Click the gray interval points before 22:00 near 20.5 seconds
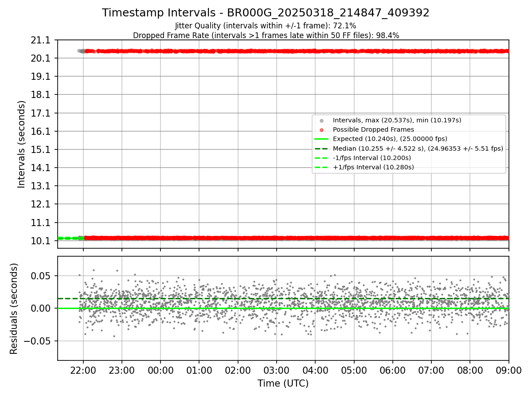The height and width of the screenshot is (399, 532). 81,51
